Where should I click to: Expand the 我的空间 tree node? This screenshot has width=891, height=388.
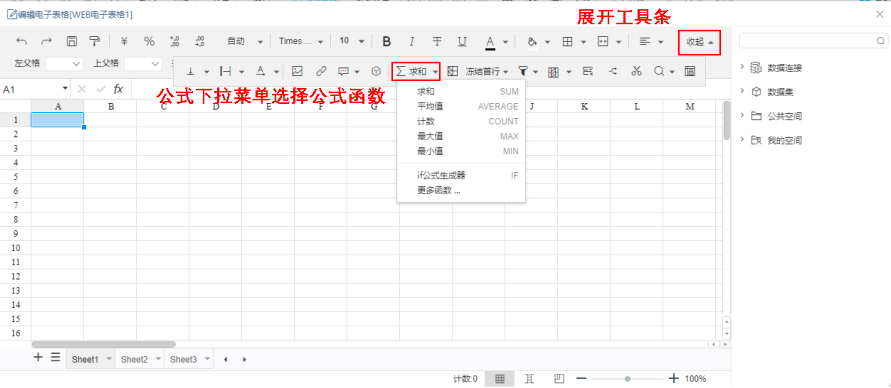(x=742, y=139)
